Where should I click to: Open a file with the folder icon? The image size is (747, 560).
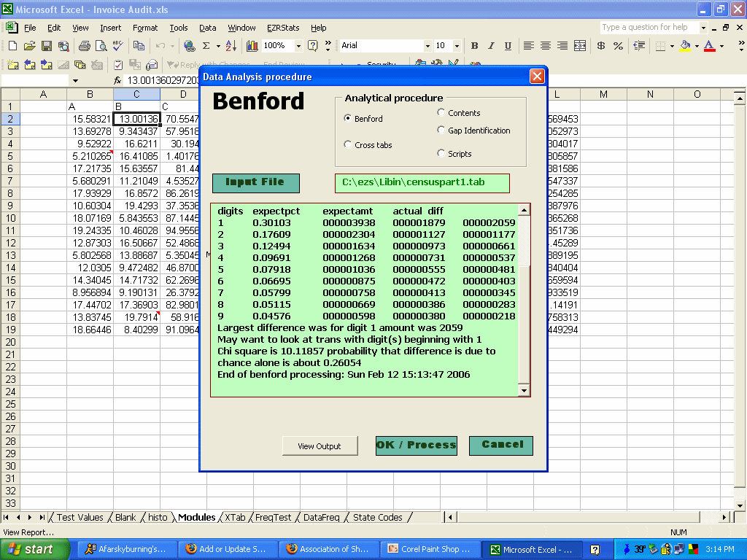point(29,46)
